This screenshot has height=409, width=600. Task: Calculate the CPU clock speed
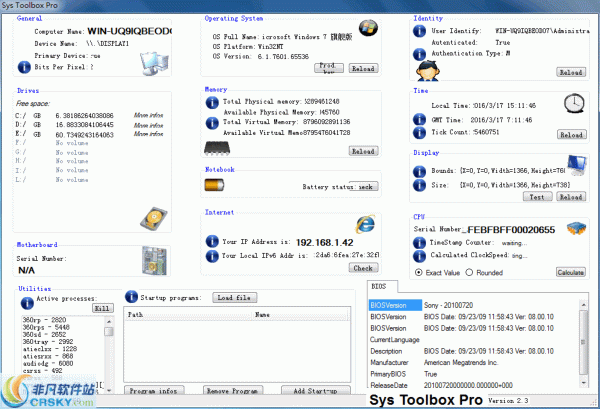(x=571, y=272)
